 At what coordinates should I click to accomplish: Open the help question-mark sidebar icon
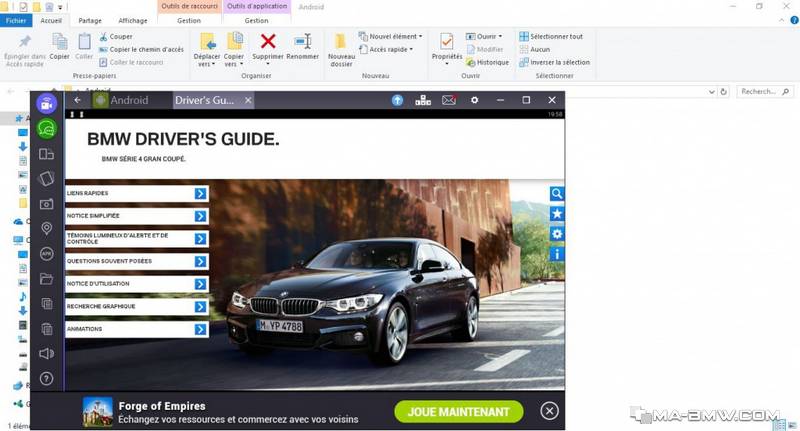[46, 378]
